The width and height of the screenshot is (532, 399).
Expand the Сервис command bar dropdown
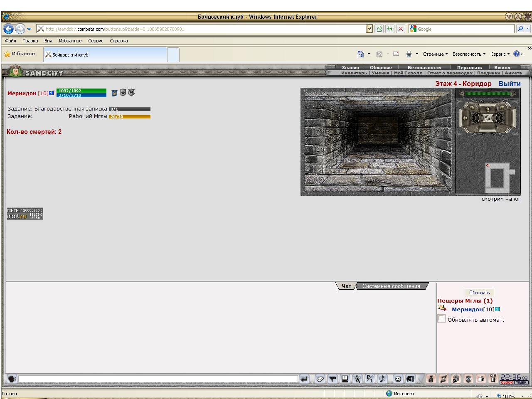(500, 54)
